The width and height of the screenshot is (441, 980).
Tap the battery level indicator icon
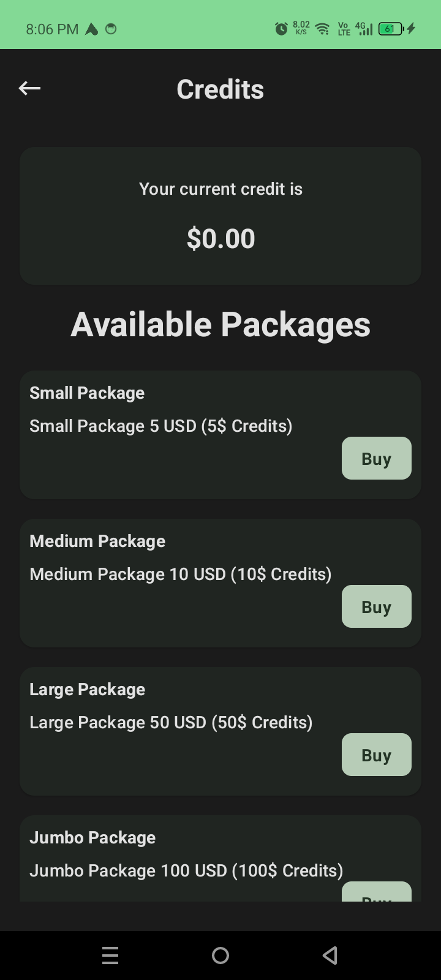point(391,29)
